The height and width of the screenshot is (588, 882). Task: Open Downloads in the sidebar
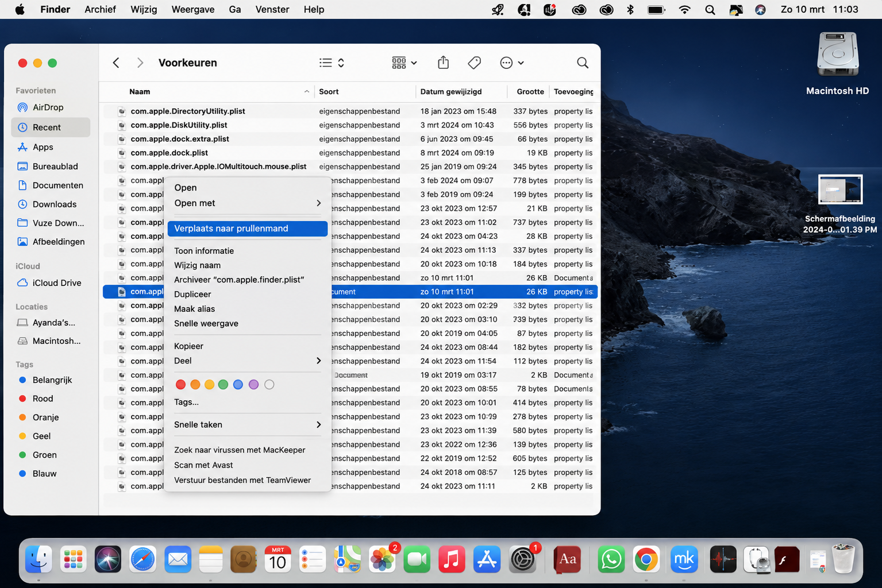point(51,204)
